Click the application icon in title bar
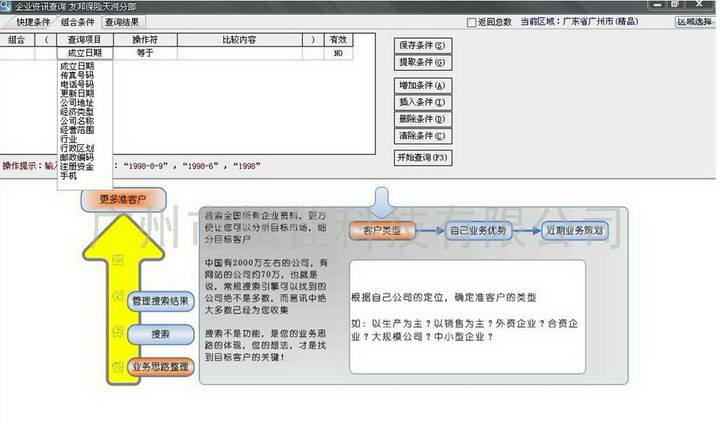Viewport: 720px width, 424px height. point(5,6)
